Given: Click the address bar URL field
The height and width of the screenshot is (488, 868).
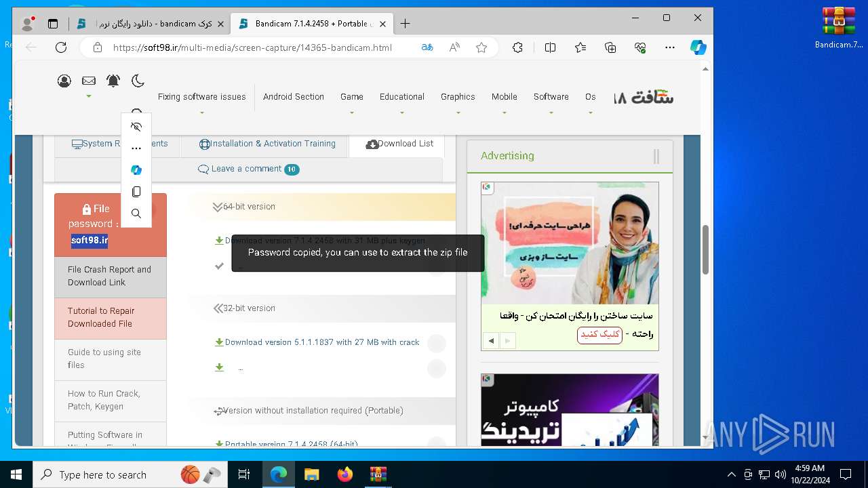Looking at the screenshot, I should click(x=252, y=47).
